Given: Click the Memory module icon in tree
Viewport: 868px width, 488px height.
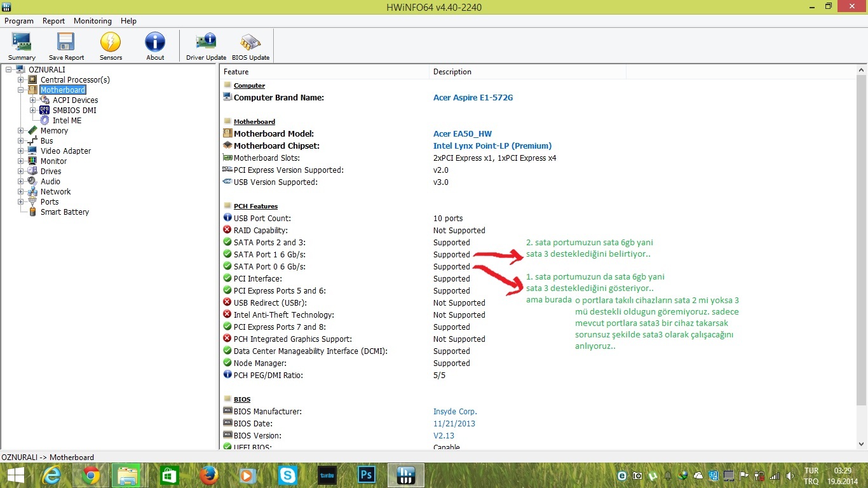Looking at the screenshot, I should point(33,130).
